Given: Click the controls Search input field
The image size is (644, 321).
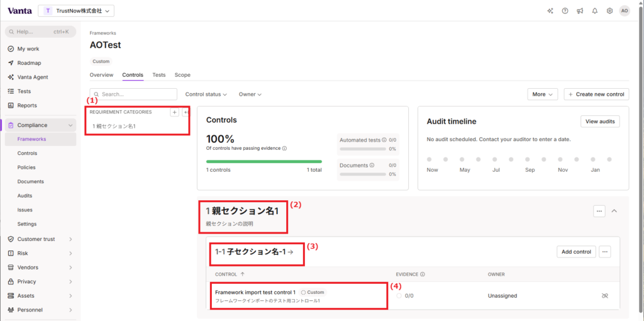Looking at the screenshot, I should pyautogui.click(x=133, y=94).
